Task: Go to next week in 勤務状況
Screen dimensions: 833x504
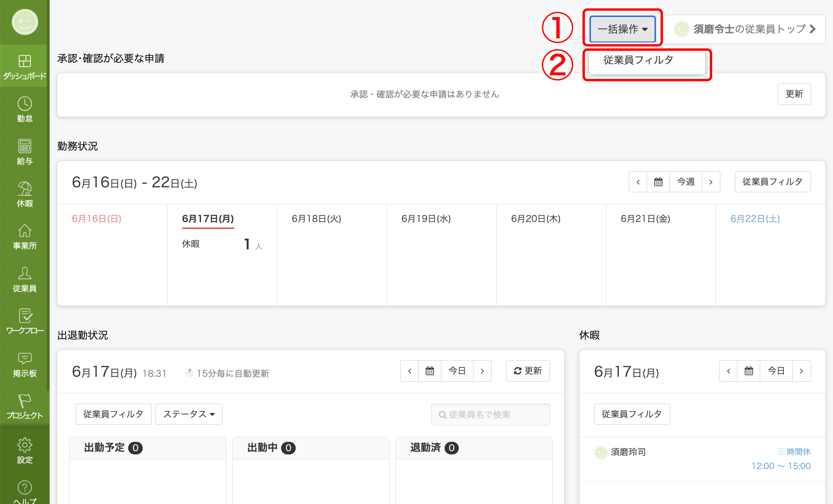Action: [x=711, y=182]
